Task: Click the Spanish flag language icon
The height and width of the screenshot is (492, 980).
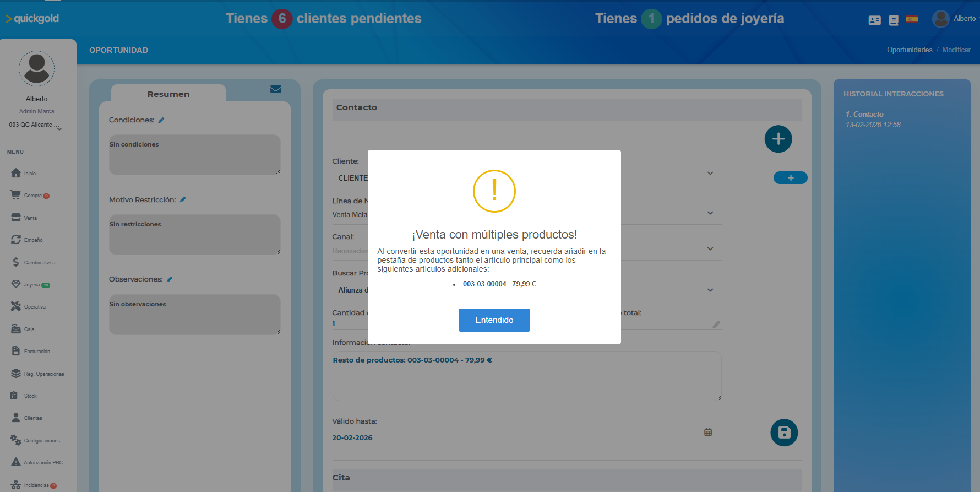Action: (912, 19)
